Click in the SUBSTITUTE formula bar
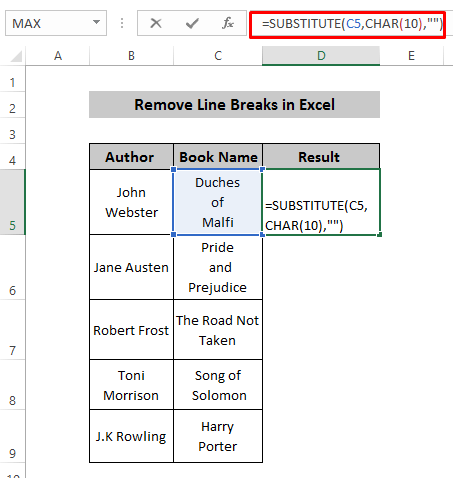 point(347,24)
